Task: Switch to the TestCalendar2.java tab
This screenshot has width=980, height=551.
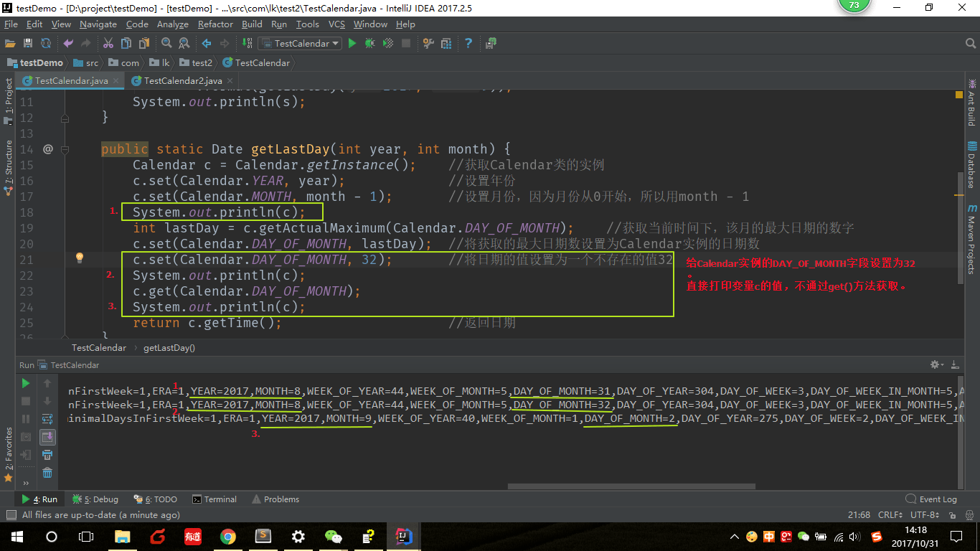Action: pos(183,81)
